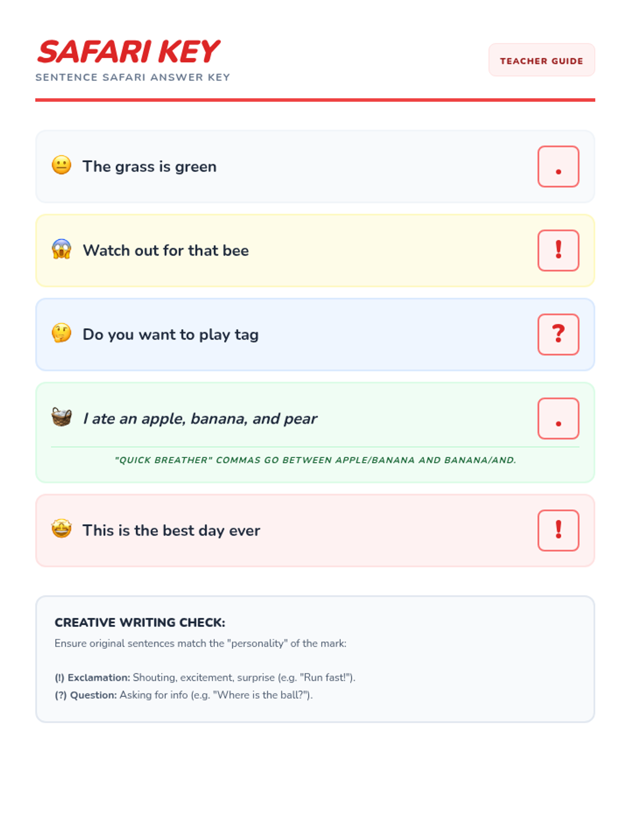Select period box beside apple sentence
Viewport: 630px width, 840px height.
(558, 418)
